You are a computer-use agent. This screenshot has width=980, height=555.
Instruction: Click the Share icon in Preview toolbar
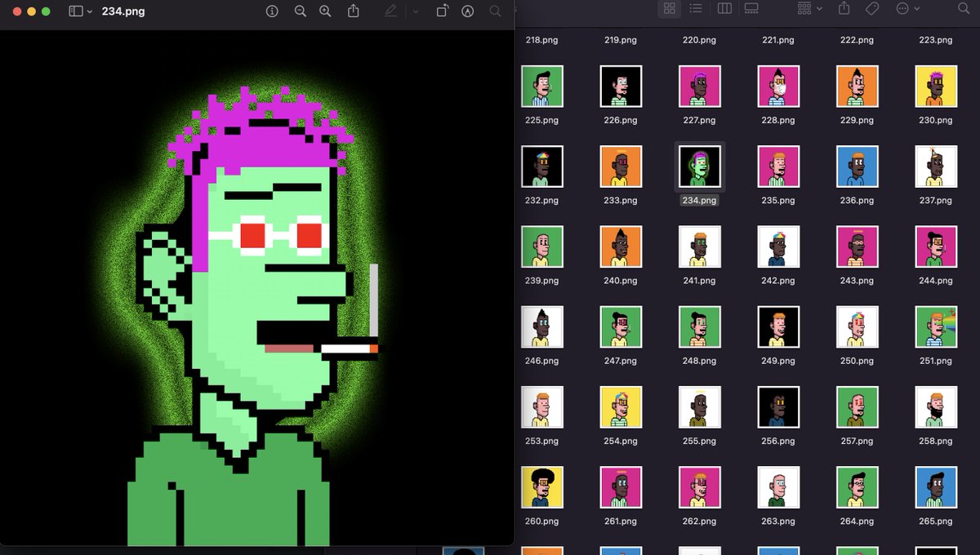354,11
